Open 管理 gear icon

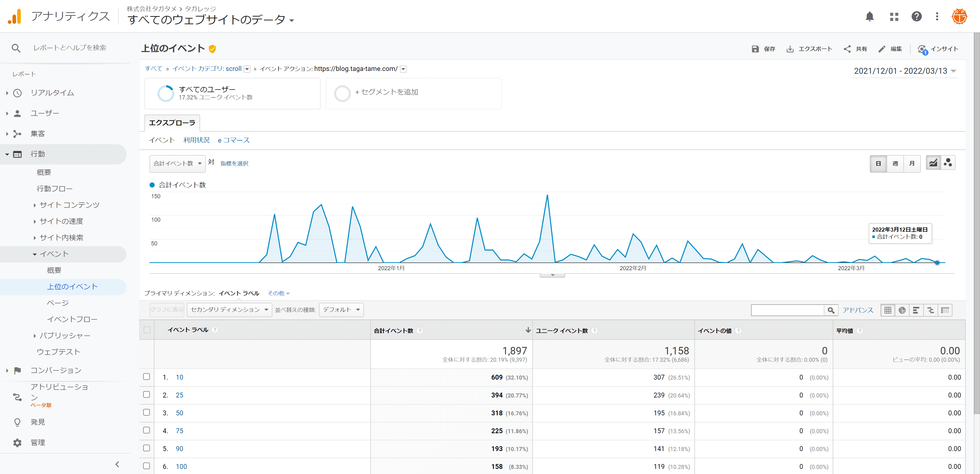18,443
